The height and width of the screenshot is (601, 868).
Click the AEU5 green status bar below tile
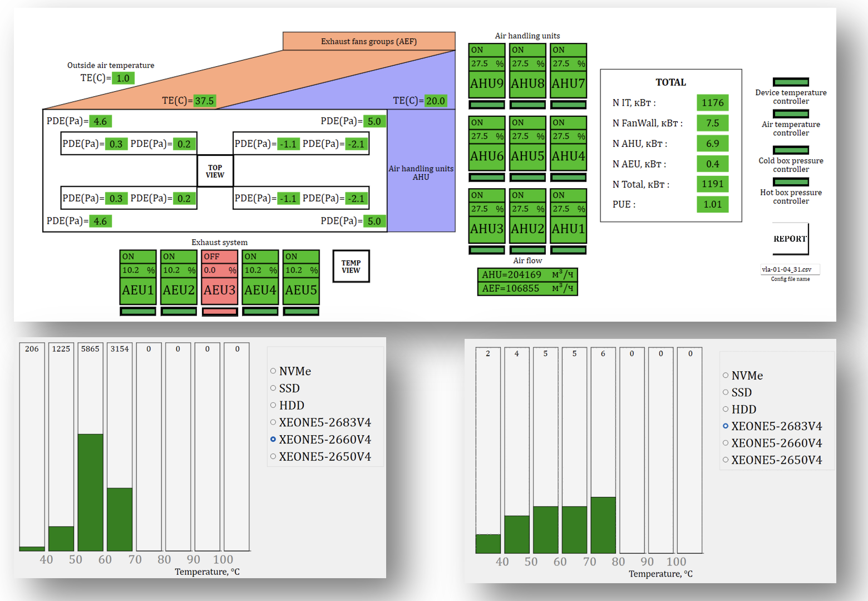click(x=301, y=312)
